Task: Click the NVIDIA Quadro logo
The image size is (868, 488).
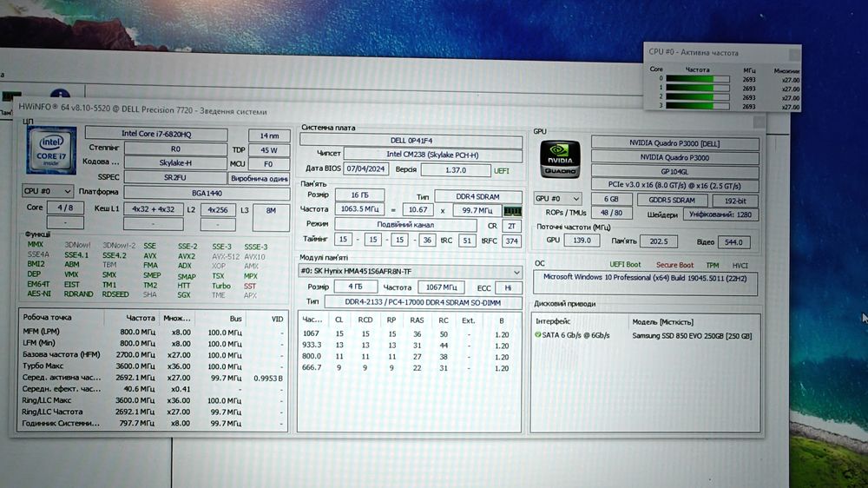Action: (560, 160)
